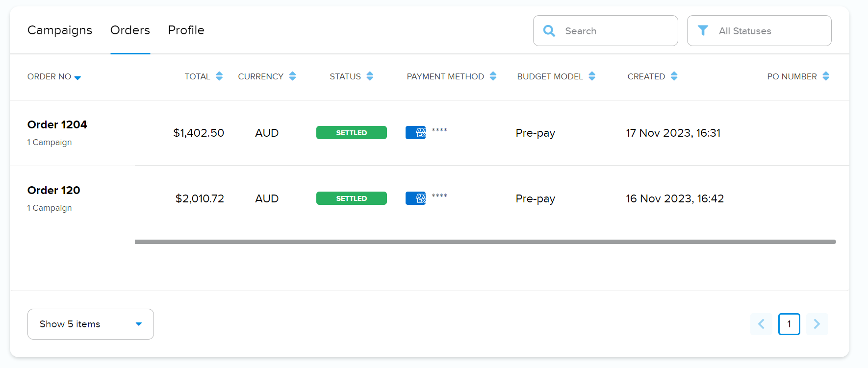Click the TOTAL column header
Screen dimensions: 868x368
pos(197,76)
